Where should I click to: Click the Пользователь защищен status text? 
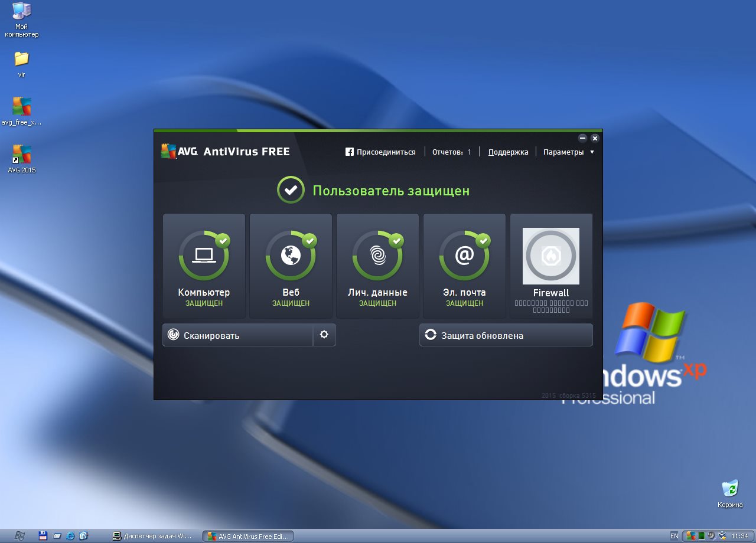click(391, 191)
